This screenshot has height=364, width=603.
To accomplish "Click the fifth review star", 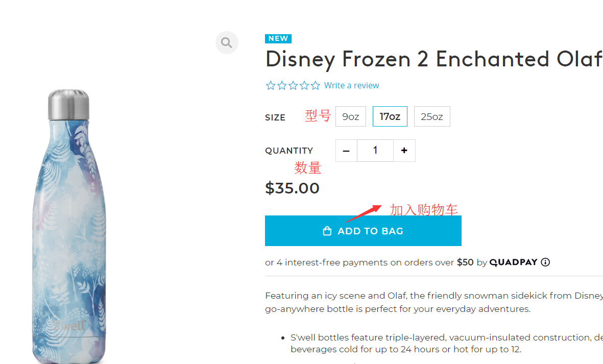I will [x=316, y=86].
